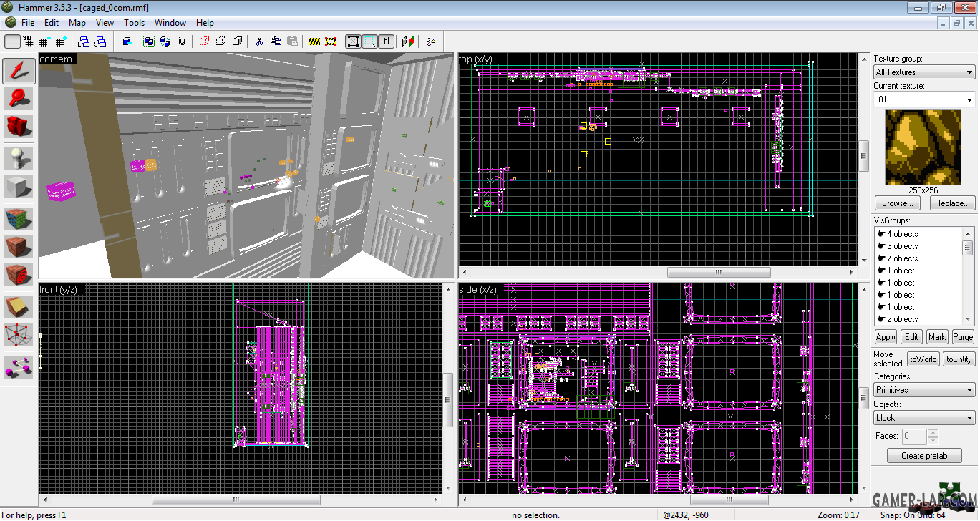
Task: Select the '7 objects' VisGroup row
Action: (x=919, y=258)
